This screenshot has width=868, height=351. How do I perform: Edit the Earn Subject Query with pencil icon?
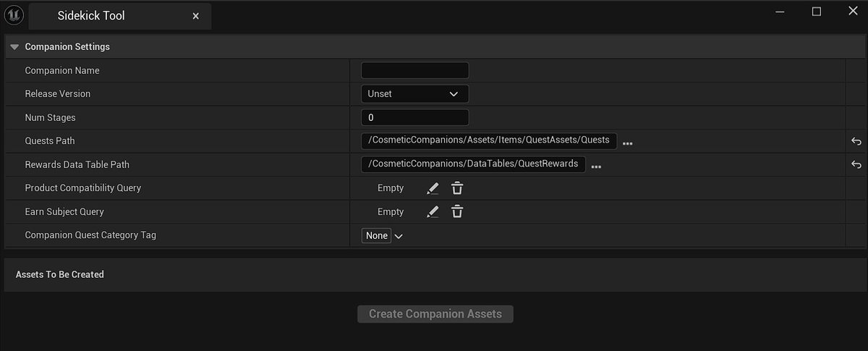point(433,212)
